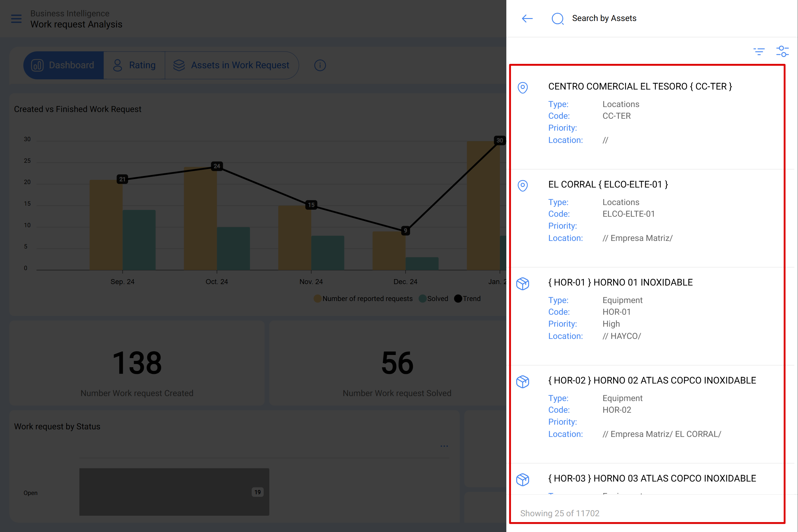Image resolution: width=798 pixels, height=532 pixels.
Task: Open the hamburger navigation menu
Action: click(16, 19)
